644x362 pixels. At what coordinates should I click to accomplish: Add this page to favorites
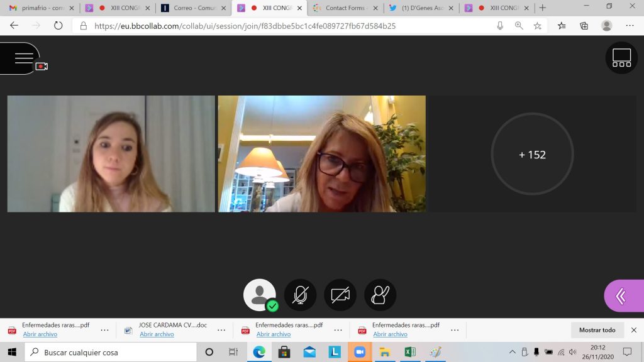click(x=537, y=26)
